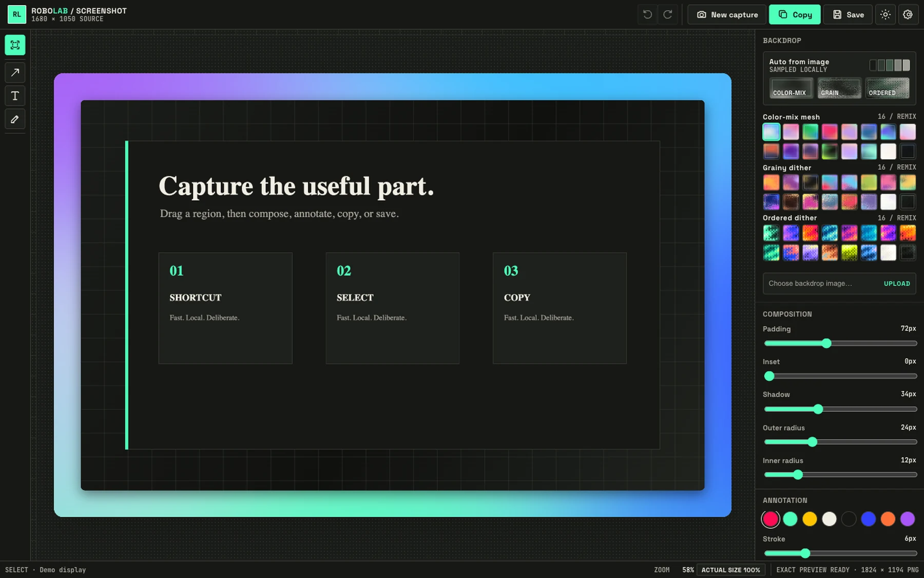Click the sampled palette strip
This screenshot has height=578, width=924.
(890, 65)
